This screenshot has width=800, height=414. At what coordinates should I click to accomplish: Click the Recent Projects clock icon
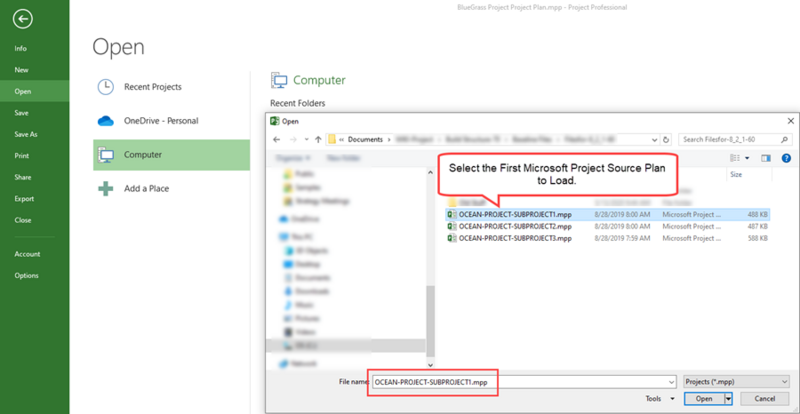click(x=106, y=87)
